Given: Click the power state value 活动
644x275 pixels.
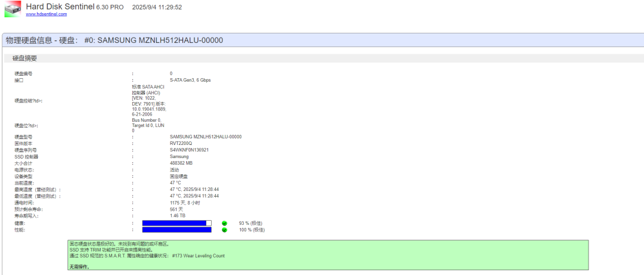Looking at the screenshot, I should pyautogui.click(x=175, y=170).
